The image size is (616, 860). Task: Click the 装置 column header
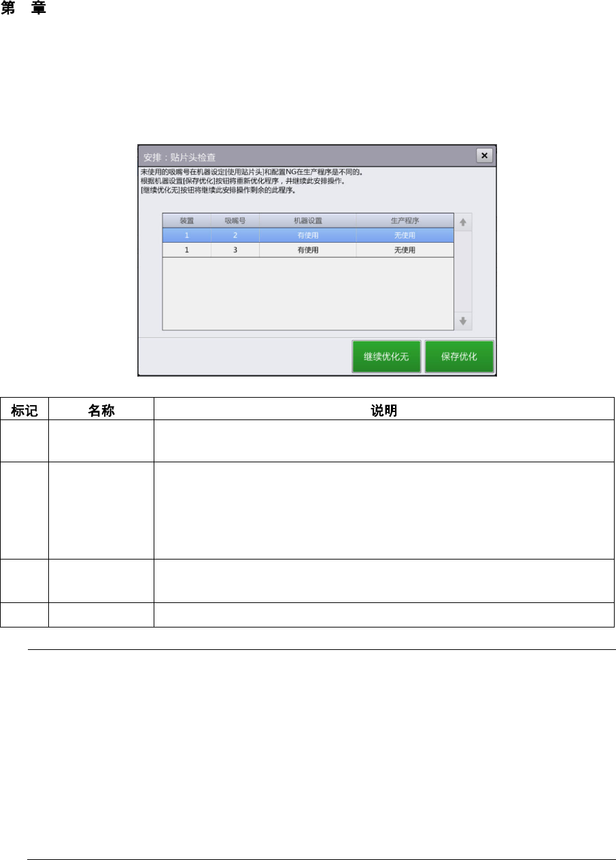click(186, 221)
